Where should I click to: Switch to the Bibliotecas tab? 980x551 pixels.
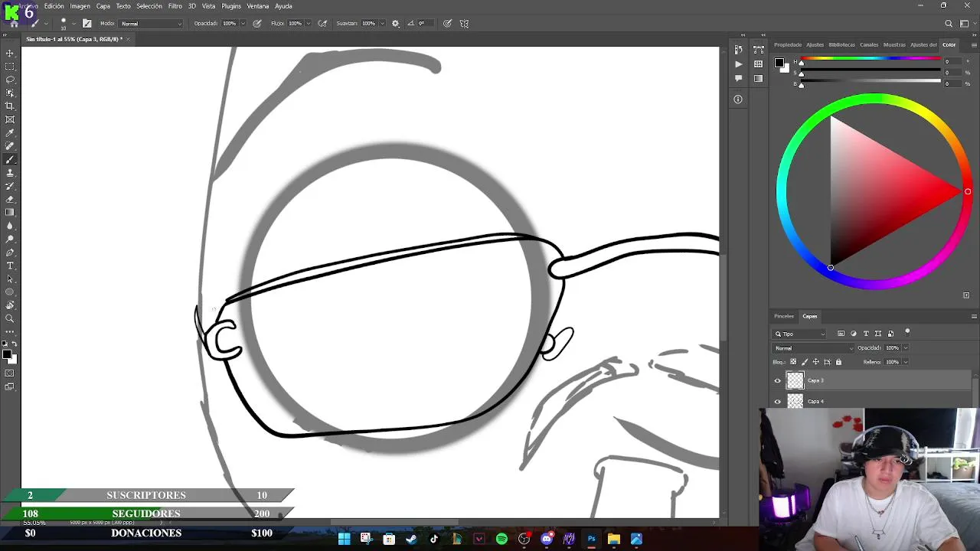click(x=842, y=44)
